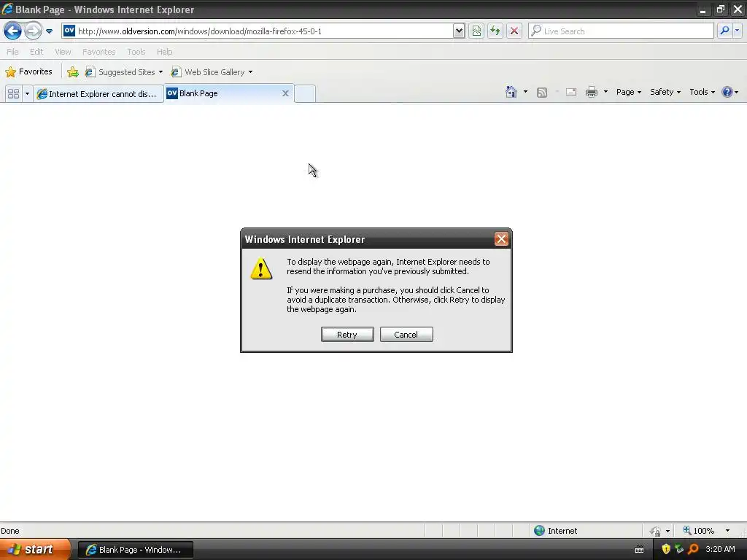
Task: Open the Windows start button
Action: [x=35, y=549]
